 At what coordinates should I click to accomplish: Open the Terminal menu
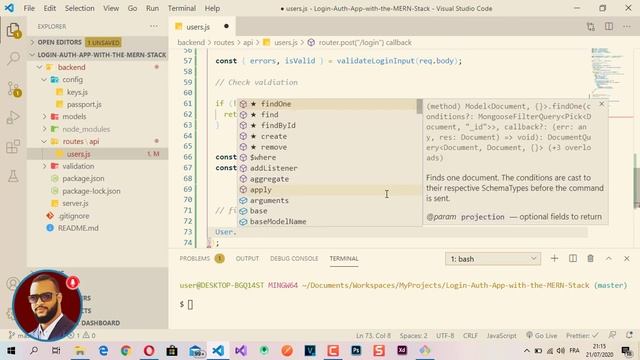(182, 8)
